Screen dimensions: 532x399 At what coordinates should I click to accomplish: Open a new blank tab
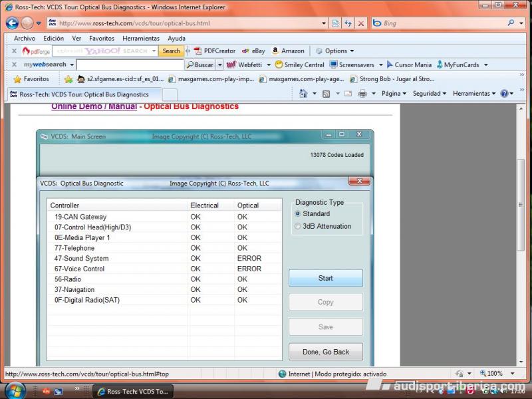click(x=170, y=94)
